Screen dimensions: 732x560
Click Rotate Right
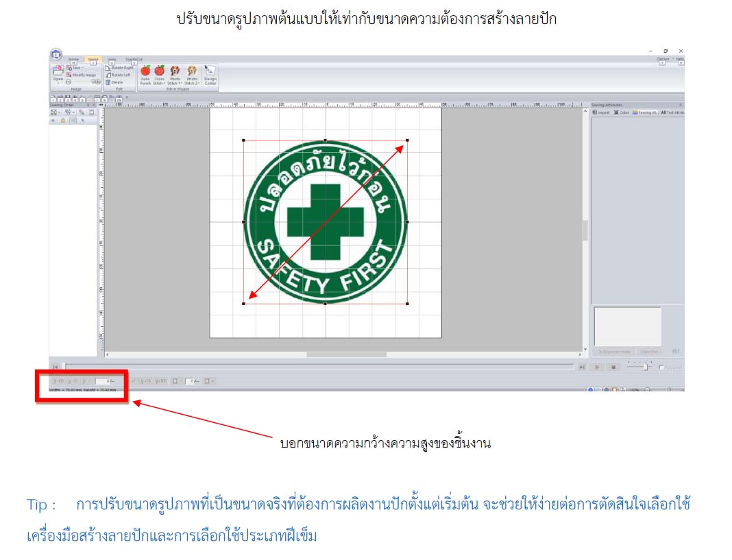[x=119, y=68]
